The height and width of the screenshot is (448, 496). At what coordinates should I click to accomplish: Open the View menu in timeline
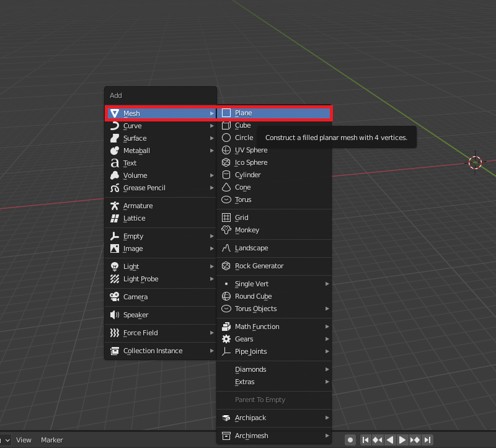pos(24,440)
